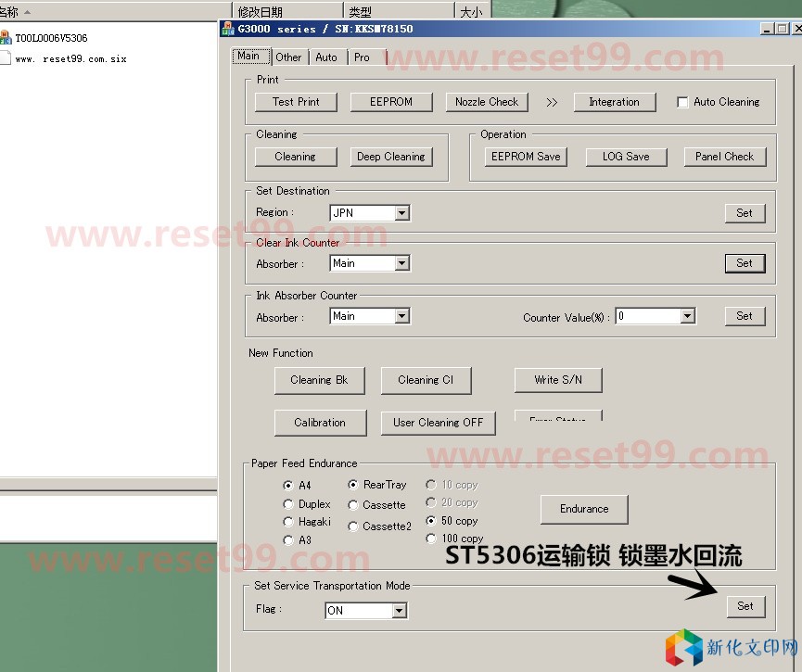Choose the 100 copy radio option
The image size is (802, 672).
tap(431, 539)
